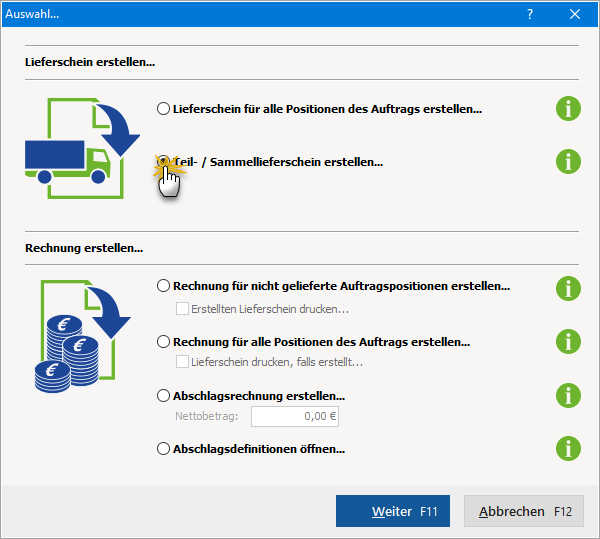
Task: Choose Rechnung für alle Positionen des Auftrags
Action: (x=164, y=342)
